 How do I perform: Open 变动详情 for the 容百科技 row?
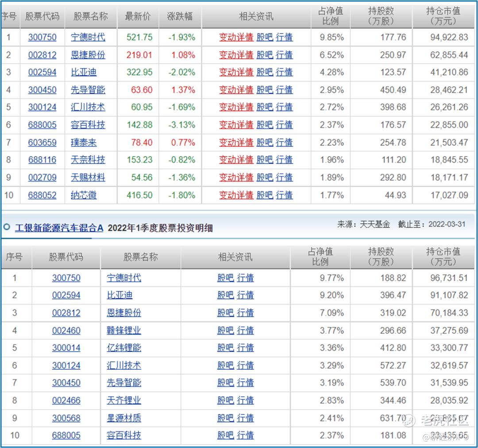point(236,125)
